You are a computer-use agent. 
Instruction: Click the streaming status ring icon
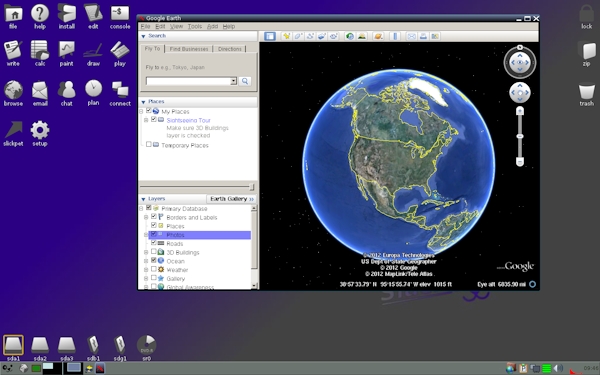pyautogui.click(x=532, y=284)
